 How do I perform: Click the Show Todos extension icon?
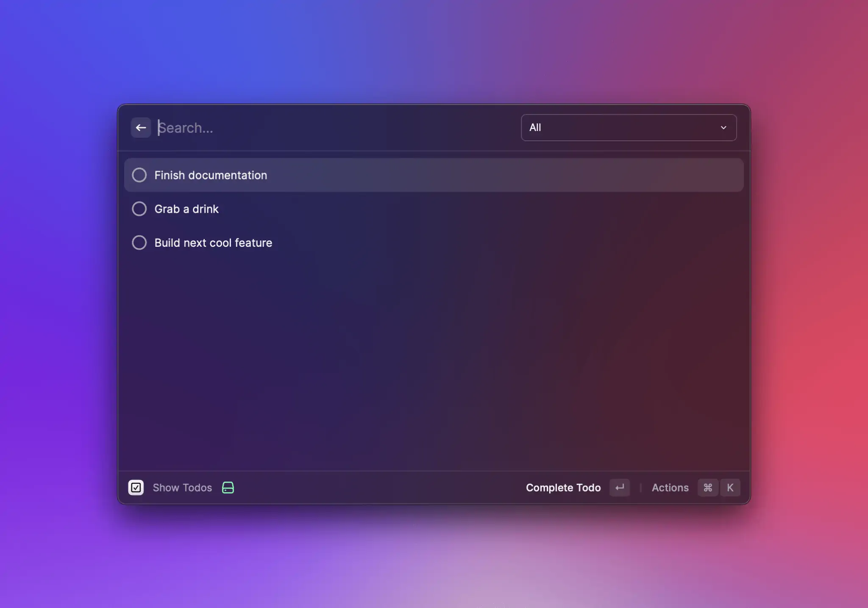pyautogui.click(x=136, y=488)
